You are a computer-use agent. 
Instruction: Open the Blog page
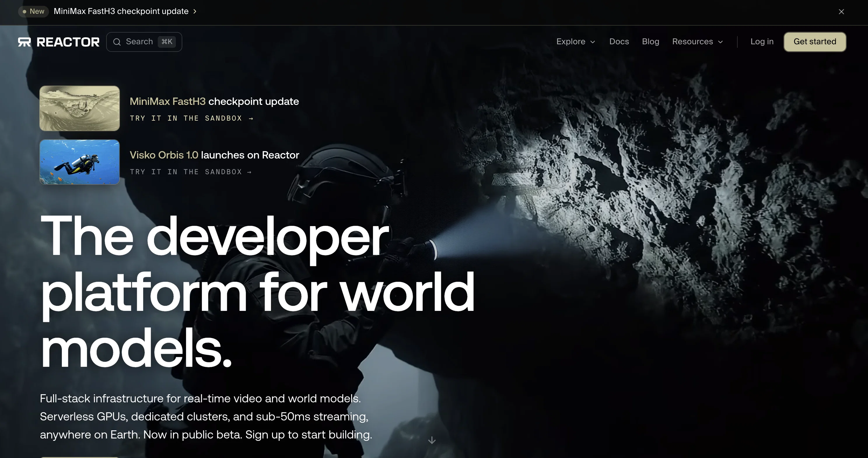tap(650, 42)
